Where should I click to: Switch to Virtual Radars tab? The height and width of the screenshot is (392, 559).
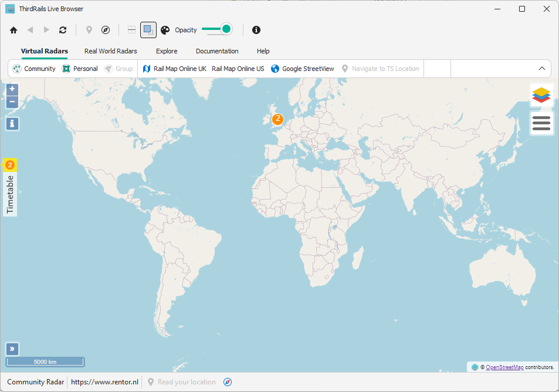[x=45, y=51]
